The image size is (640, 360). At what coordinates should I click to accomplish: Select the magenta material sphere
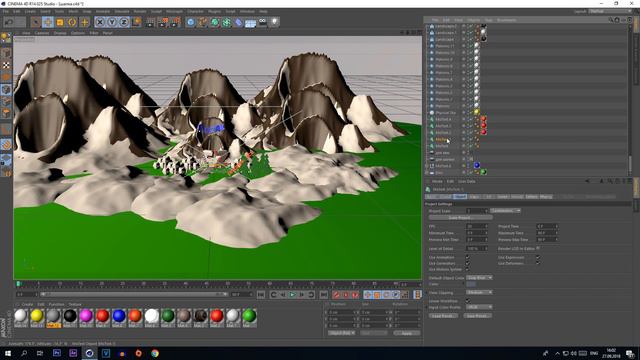pyautogui.click(x=86, y=316)
